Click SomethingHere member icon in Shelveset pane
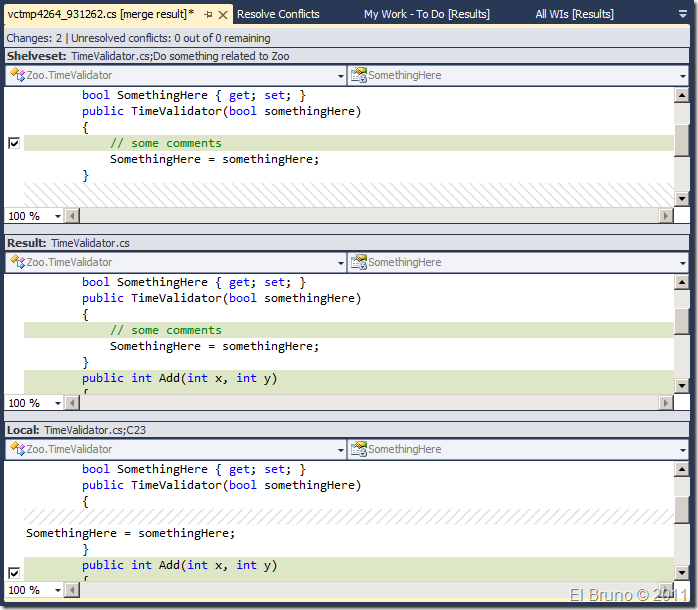The height and width of the screenshot is (610, 698). click(x=358, y=75)
